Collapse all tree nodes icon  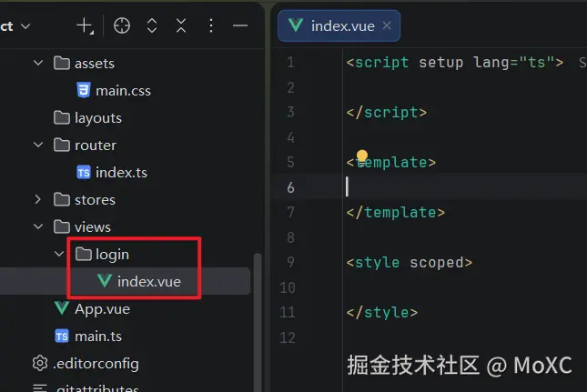[x=181, y=25]
